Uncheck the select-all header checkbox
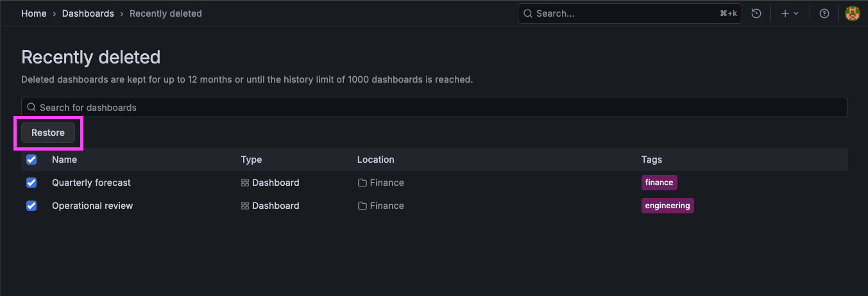This screenshot has width=868, height=296. click(x=31, y=160)
